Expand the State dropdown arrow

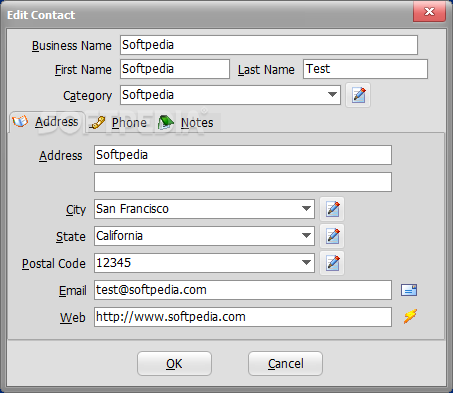point(306,236)
